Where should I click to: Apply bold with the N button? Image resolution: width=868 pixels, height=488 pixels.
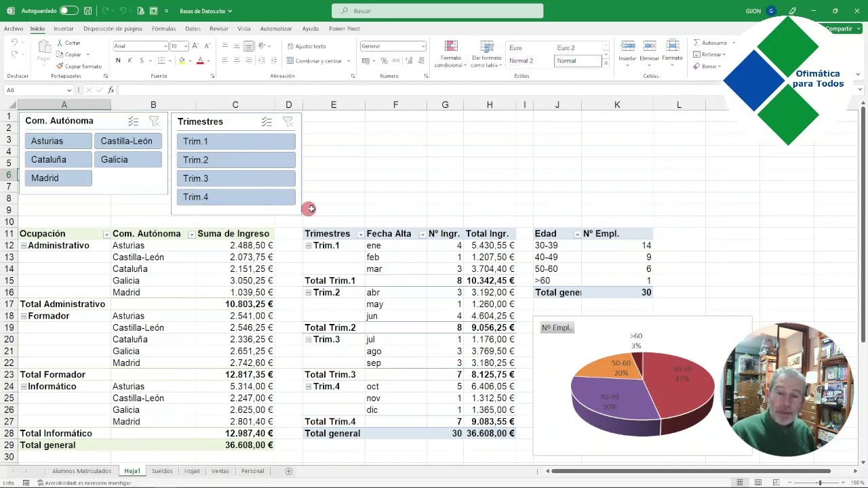click(x=118, y=60)
